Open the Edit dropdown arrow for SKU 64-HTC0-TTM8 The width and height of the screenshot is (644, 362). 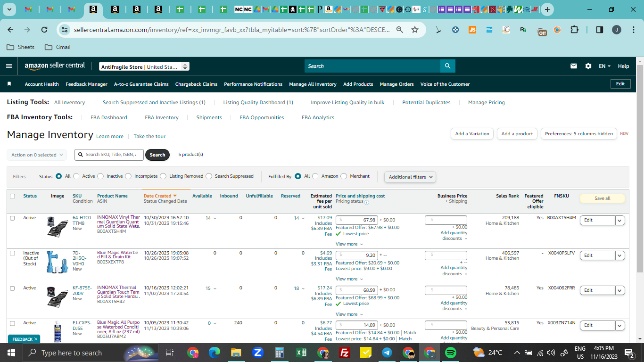(620, 220)
